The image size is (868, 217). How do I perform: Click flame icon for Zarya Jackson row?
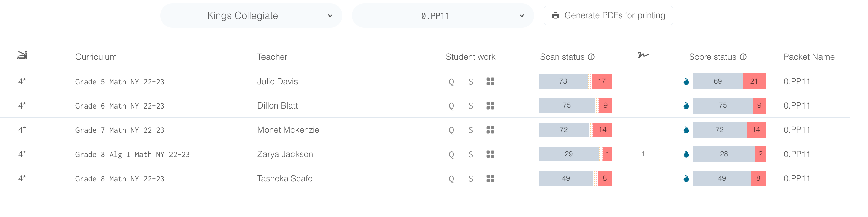(x=686, y=154)
